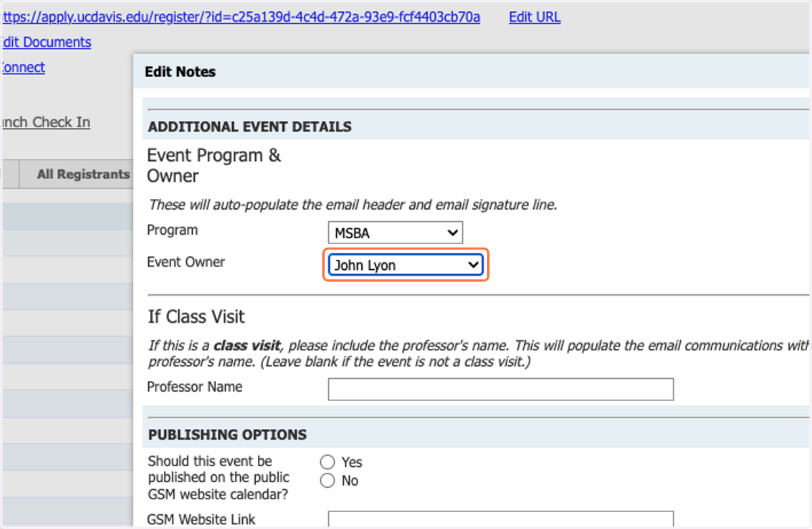
Task: Click the Professor Name field label
Action: [195, 387]
